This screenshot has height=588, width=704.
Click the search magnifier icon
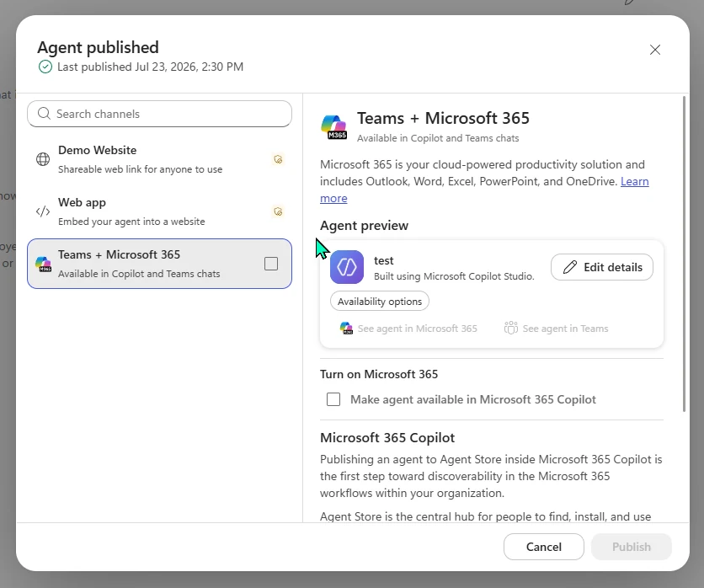click(x=44, y=114)
